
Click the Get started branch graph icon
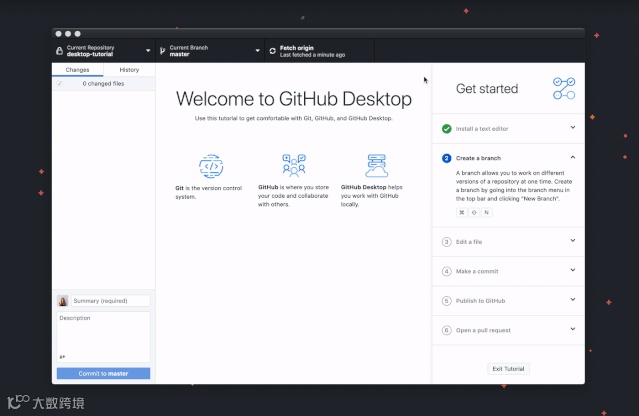coord(564,88)
